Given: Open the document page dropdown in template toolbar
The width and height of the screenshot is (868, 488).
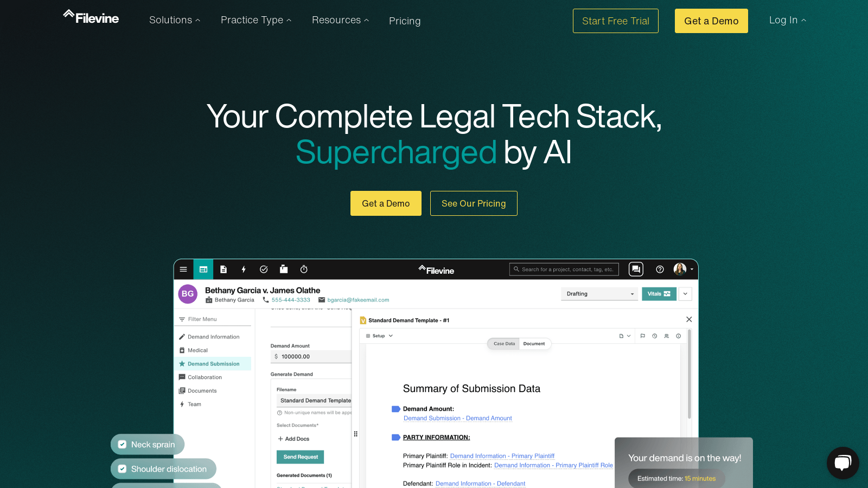Looking at the screenshot, I should (x=625, y=336).
